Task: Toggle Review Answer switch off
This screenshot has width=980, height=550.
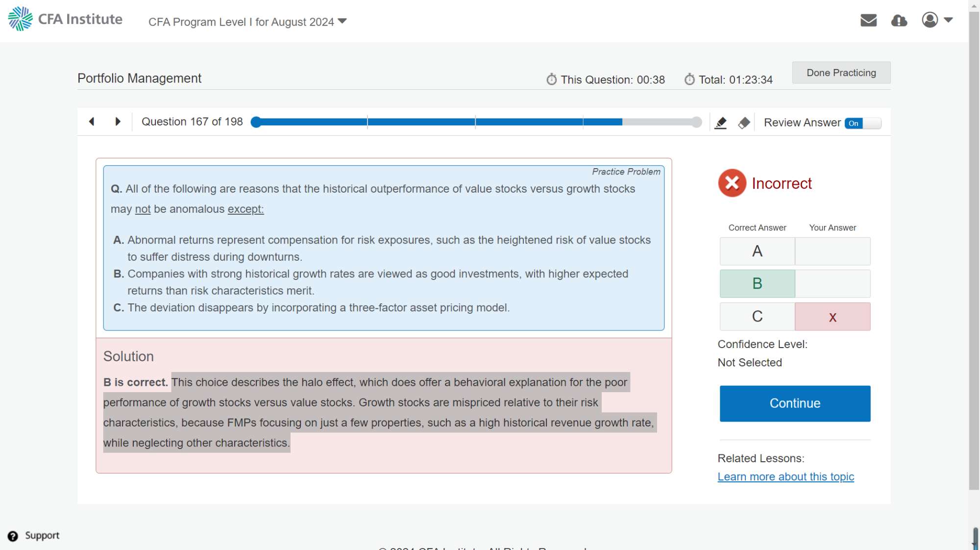Action: (x=862, y=123)
